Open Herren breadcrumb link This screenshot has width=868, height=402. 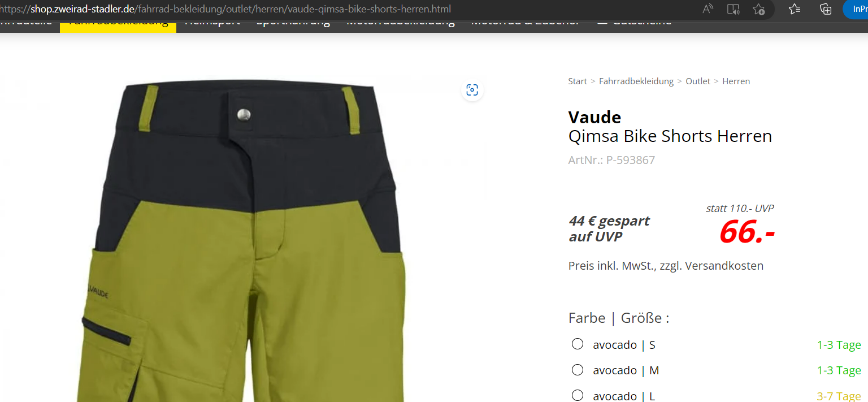click(736, 81)
